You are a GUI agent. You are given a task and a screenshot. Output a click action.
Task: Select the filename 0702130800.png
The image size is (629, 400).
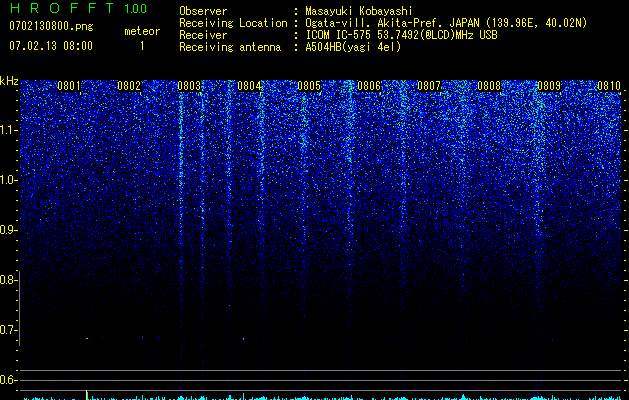click(51, 26)
